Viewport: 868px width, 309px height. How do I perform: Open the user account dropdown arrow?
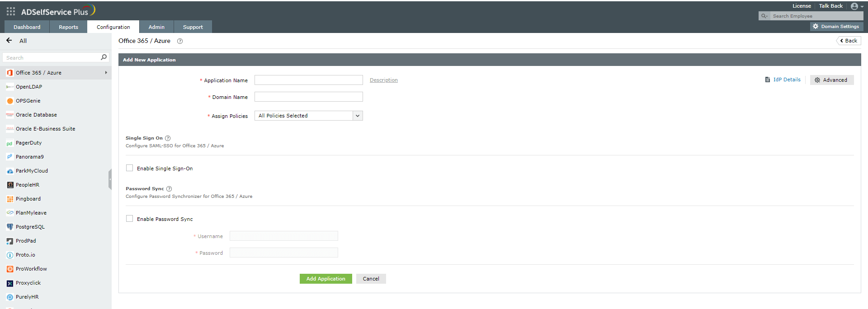[862, 7]
